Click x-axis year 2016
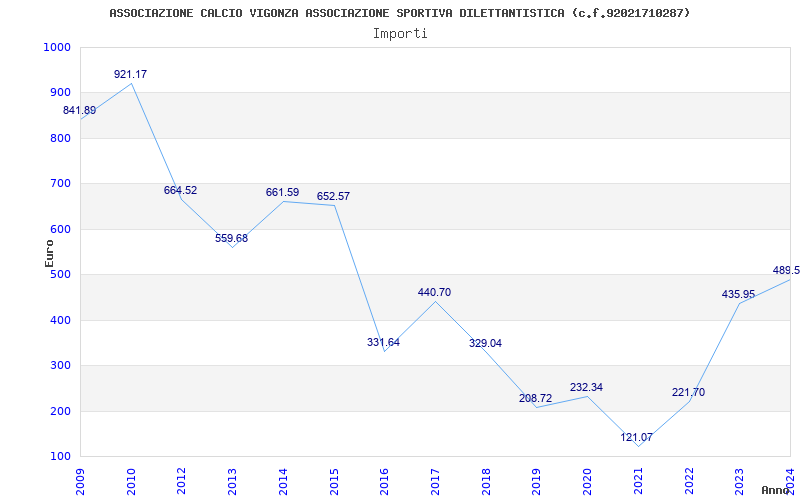800x500 pixels. point(384,481)
